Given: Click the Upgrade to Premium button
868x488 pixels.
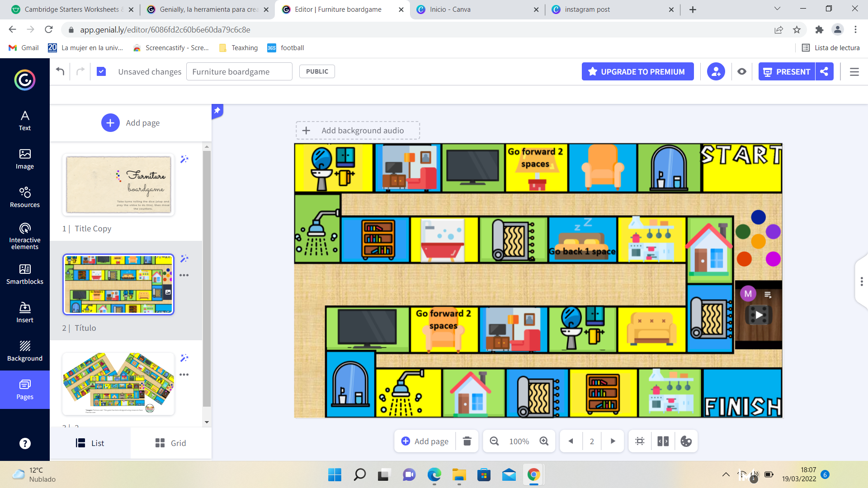Looking at the screenshot, I should pos(637,71).
